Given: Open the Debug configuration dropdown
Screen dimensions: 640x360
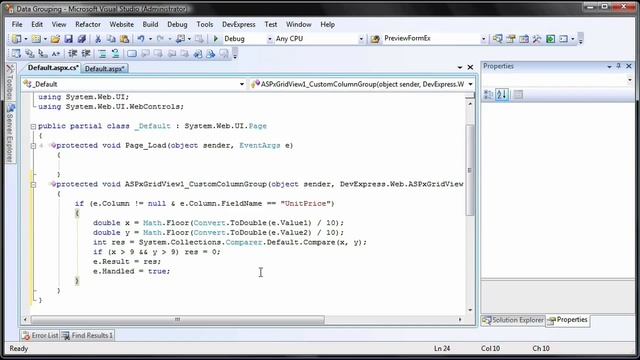Looking at the screenshot, I should tap(269, 39).
